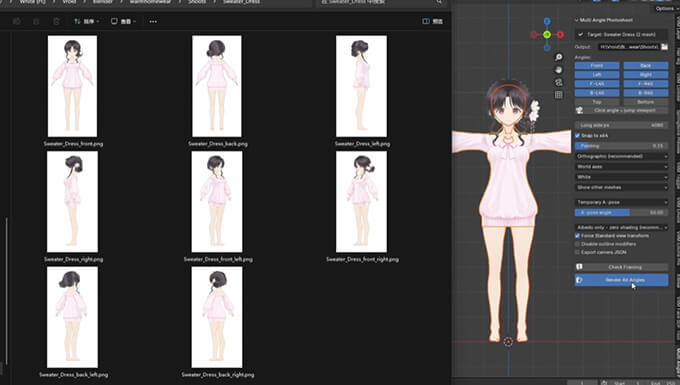Toggle the Back angle button
Screen dimensions: 680x385
646,65
